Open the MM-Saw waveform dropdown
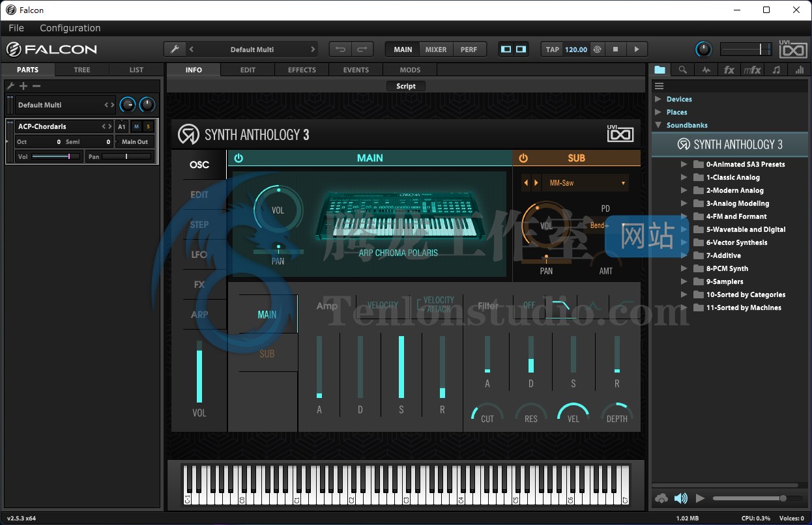 [587, 183]
